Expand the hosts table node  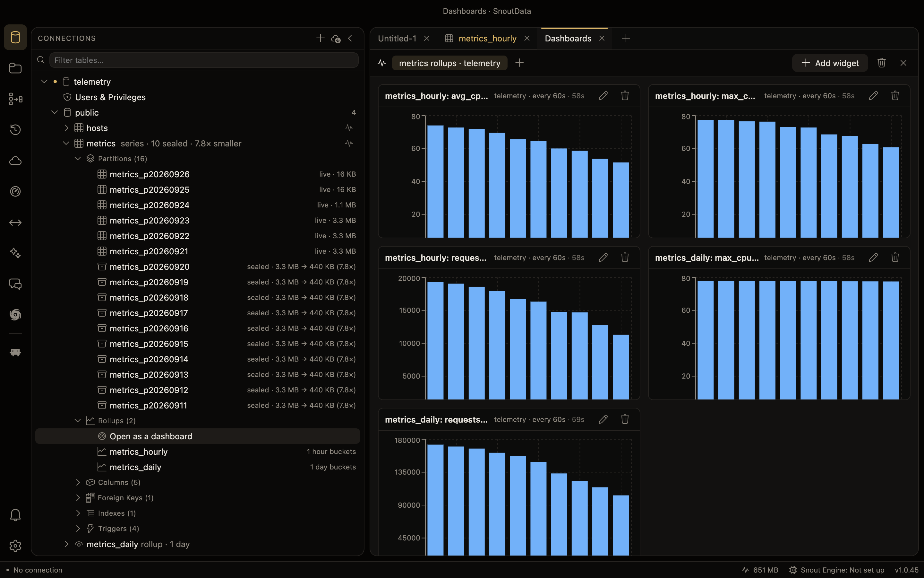66,128
